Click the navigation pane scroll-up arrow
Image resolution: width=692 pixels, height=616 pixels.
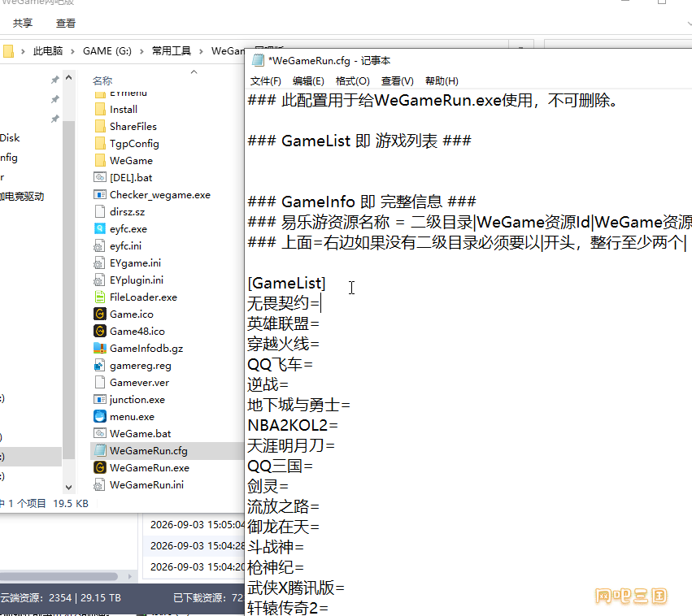click(69, 77)
